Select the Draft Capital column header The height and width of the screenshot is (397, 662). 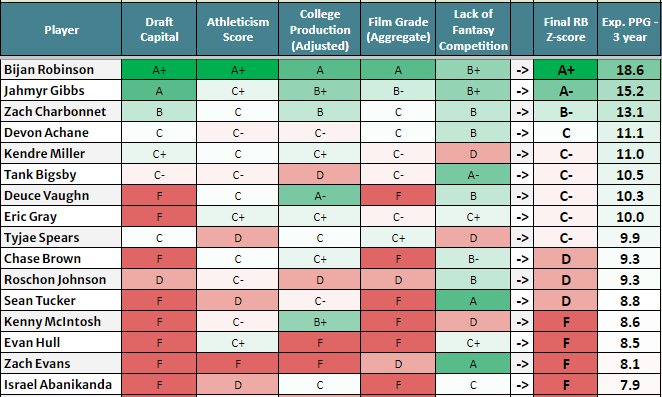click(159, 30)
